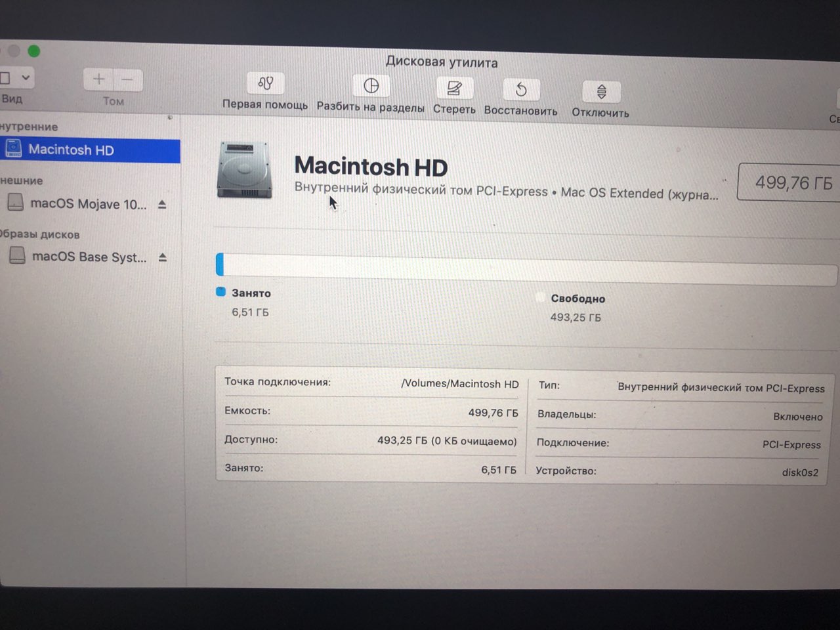Click the green zoom window button
Screen dimensions: 840x630
click(34, 51)
